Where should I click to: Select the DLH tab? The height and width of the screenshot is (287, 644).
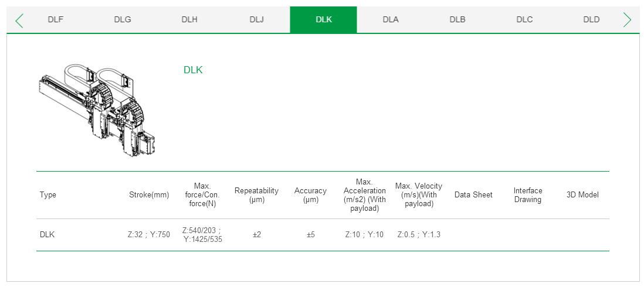point(189,19)
